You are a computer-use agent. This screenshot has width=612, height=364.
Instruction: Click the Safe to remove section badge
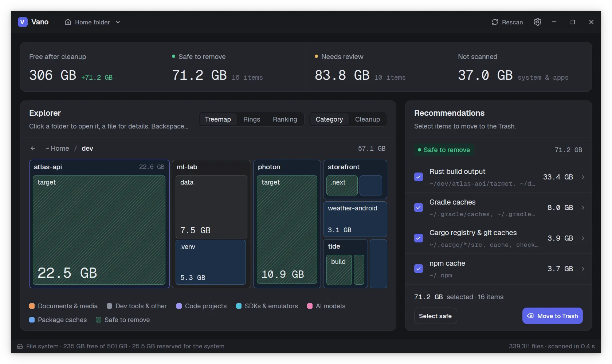(444, 150)
